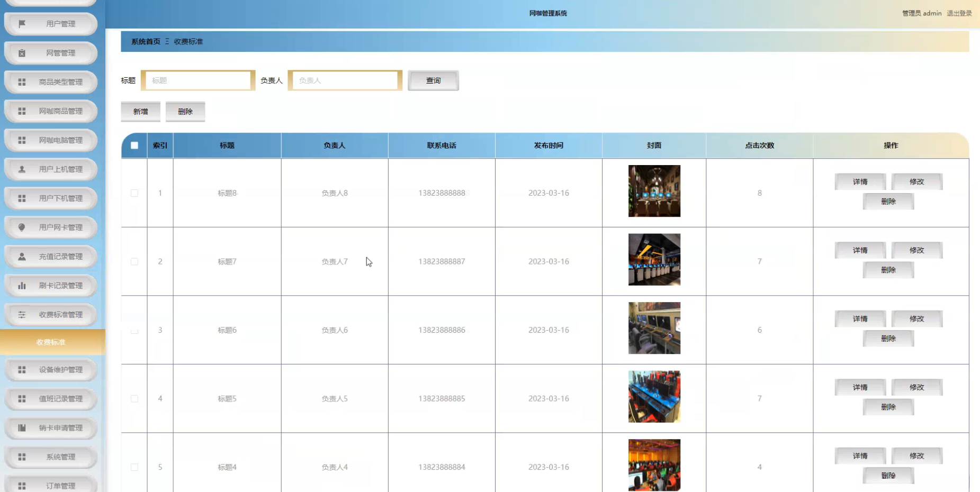Click the icon beside 销卡申请管理

(22, 428)
